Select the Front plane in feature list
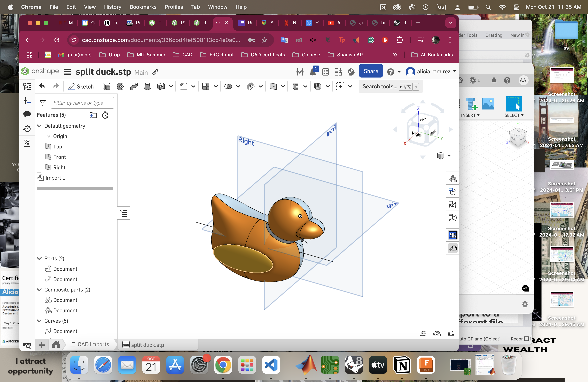 coord(56,157)
